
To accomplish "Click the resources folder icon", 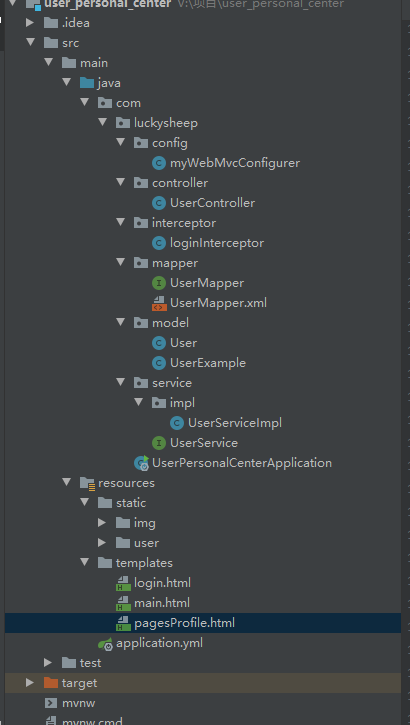I will pos(87,483).
